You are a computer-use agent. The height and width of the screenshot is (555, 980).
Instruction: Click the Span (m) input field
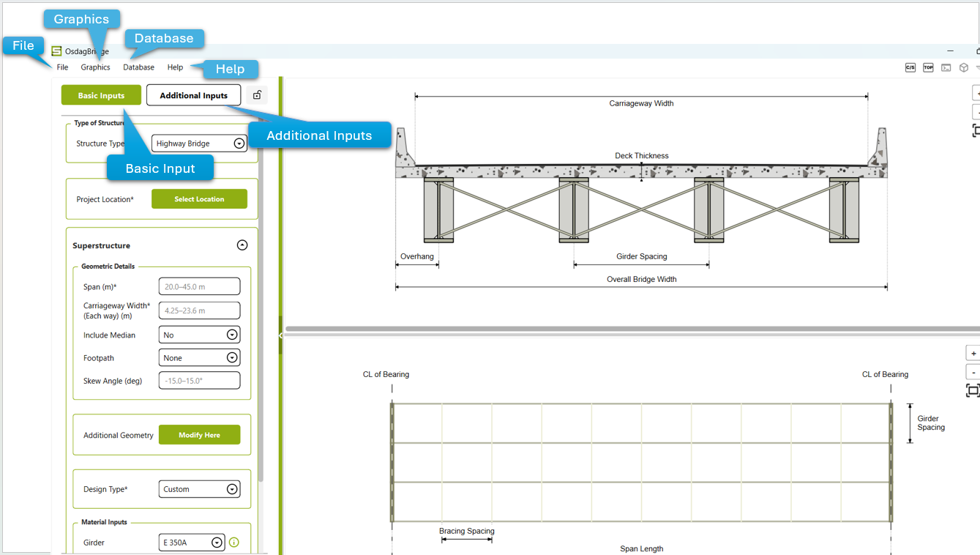(199, 287)
